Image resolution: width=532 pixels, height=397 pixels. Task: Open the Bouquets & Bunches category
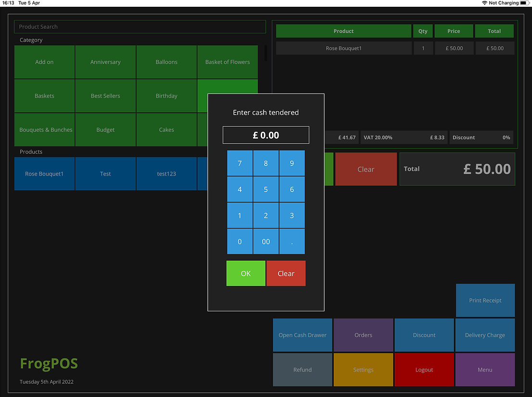click(x=45, y=130)
